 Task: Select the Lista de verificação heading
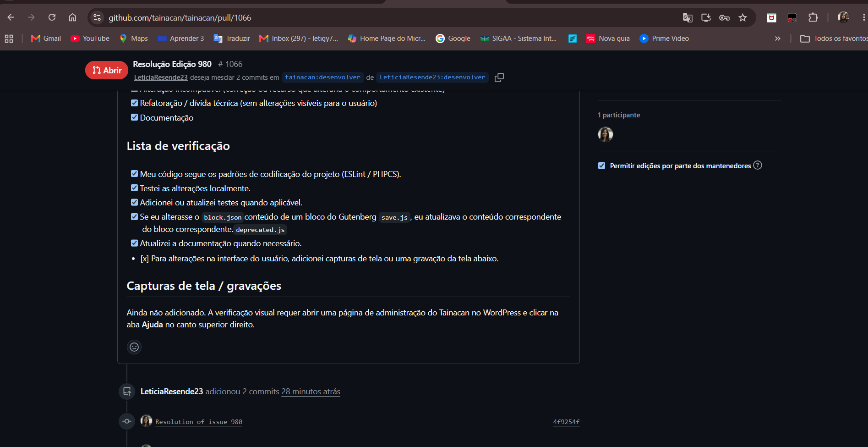click(178, 146)
